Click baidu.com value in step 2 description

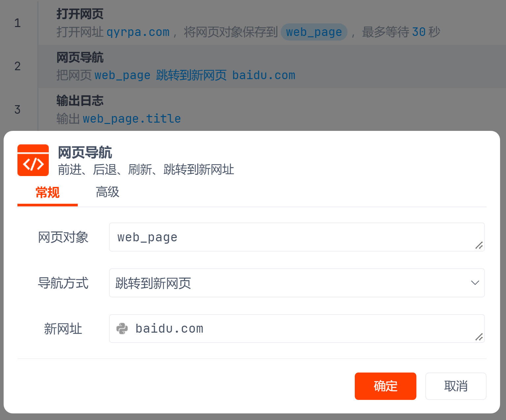(264, 75)
